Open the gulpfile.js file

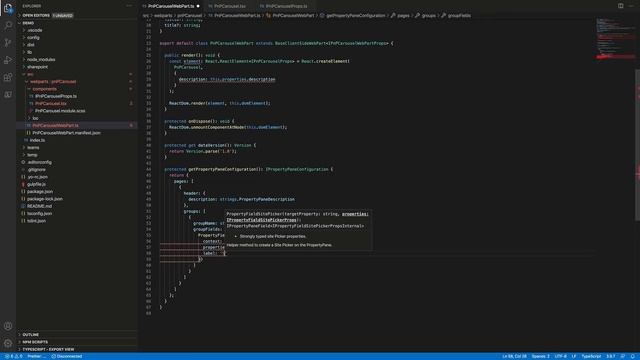point(36,184)
